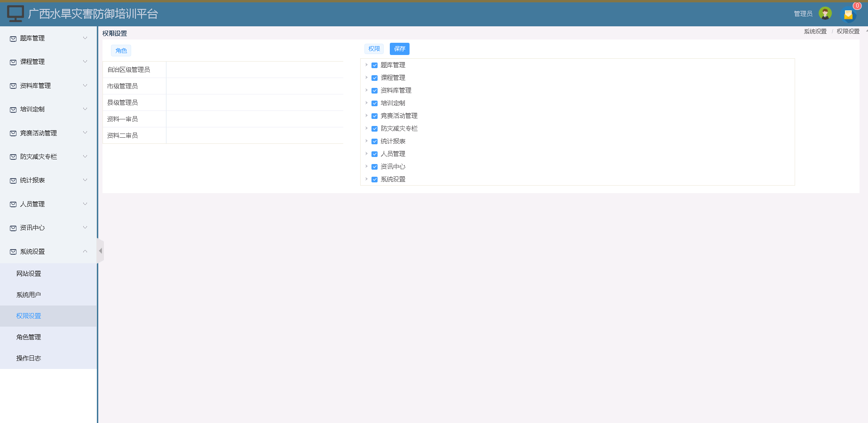Open the 角色管理 submenu item

coord(29,337)
